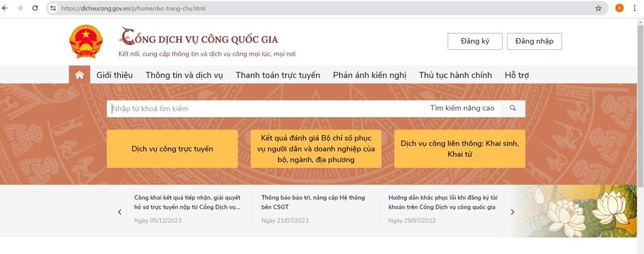644x254 pixels.
Task: Focus the Nhập từ khoá tìm kiếm field
Action: click(x=264, y=108)
